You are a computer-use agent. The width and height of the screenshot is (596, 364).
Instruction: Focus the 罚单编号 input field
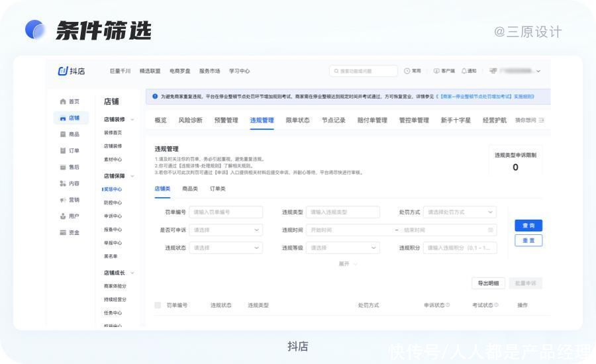click(226, 212)
